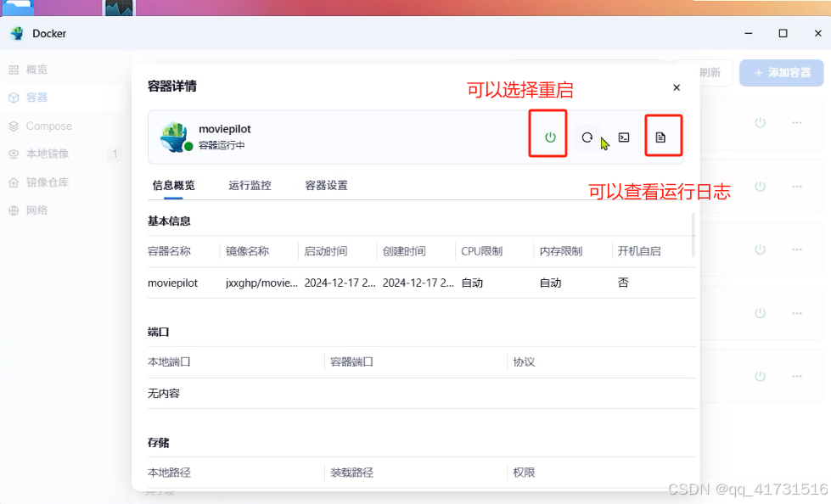Image resolution: width=831 pixels, height=504 pixels.
Task: Minimize the Docker window
Action: 749,33
